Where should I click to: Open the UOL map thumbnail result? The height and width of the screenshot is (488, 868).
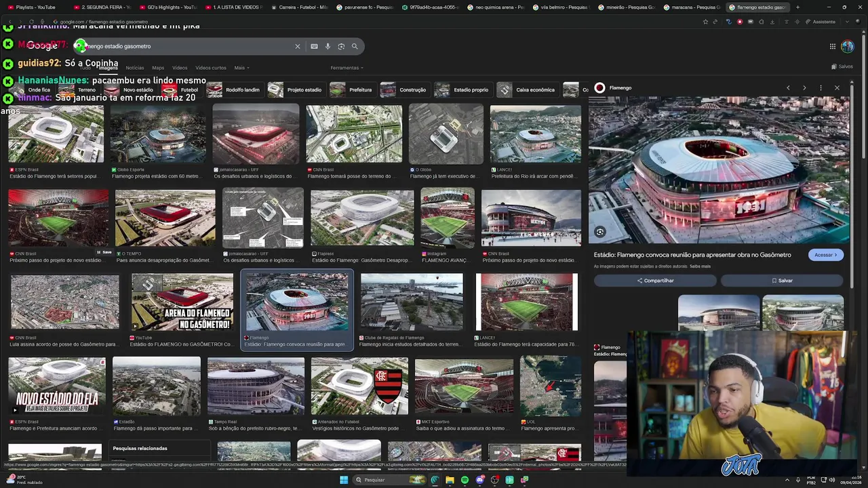tap(550, 386)
